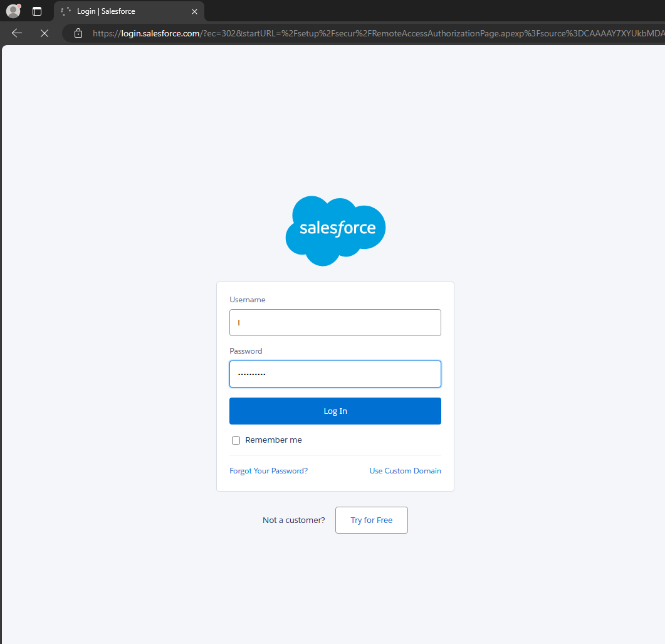Select the Login | Salesforce tab
This screenshot has height=644, width=665.
pyautogui.click(x=129, y=11)
